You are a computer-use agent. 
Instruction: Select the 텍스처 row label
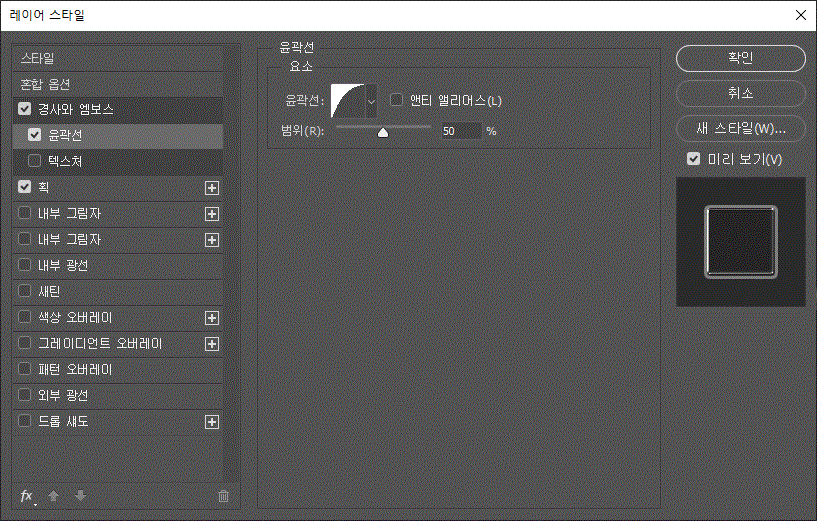click(x=66, y=161)
